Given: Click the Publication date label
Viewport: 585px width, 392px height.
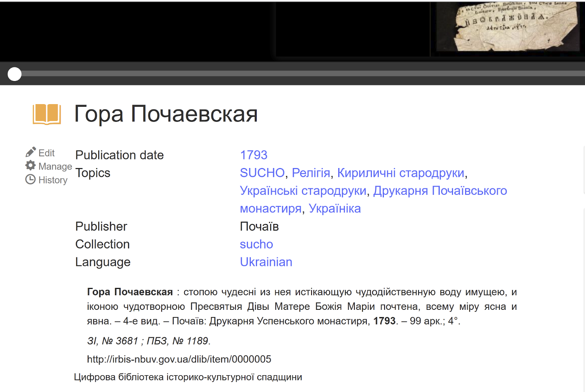Looking at the screenshot, I should (x=120, y=155).
